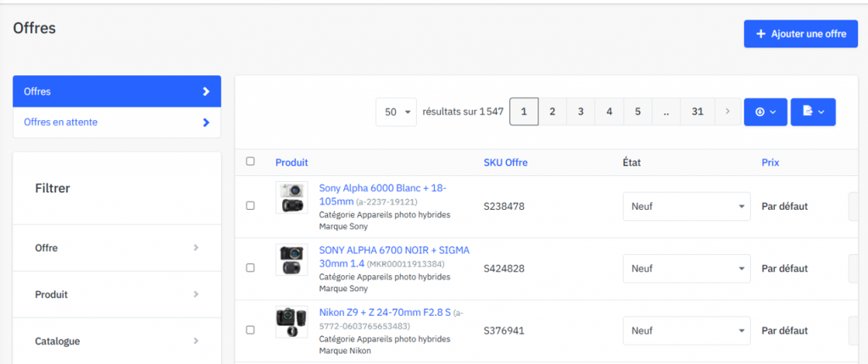Viewport: 868px width, 364px height.
Task: Check the box for Sony Alpha 6000 row
Action: click(250, 206)
